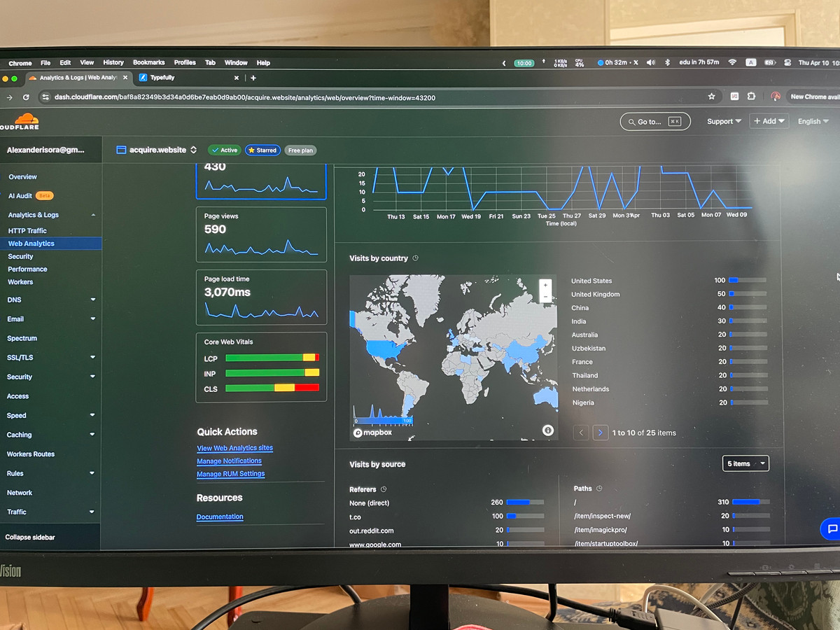Bookmark page with the star icon
The image size is (840, 630).
point(712,97)
